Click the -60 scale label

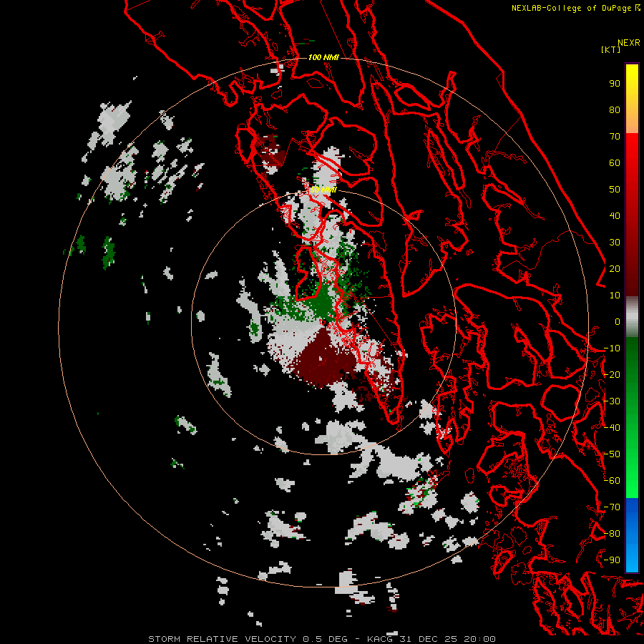(612, 481)
